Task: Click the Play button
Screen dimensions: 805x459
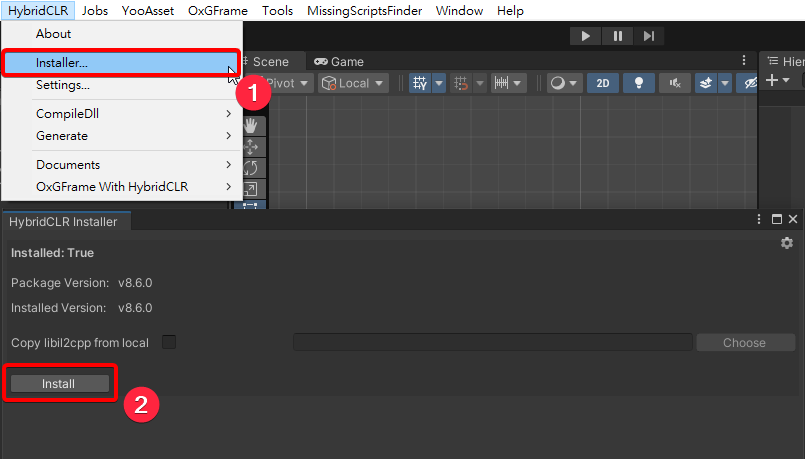Action: [x=585, y=36]
